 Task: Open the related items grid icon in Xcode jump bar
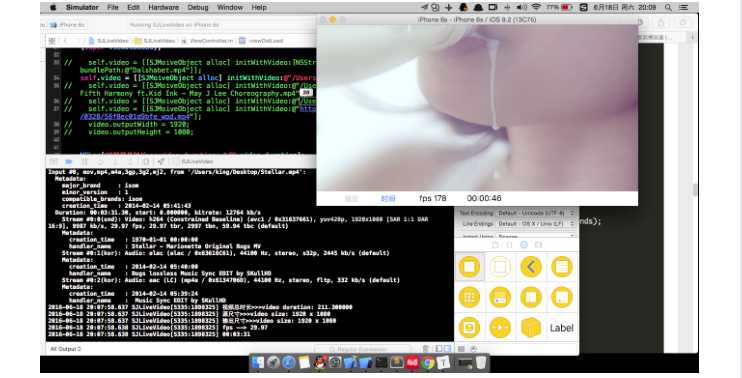52,41
